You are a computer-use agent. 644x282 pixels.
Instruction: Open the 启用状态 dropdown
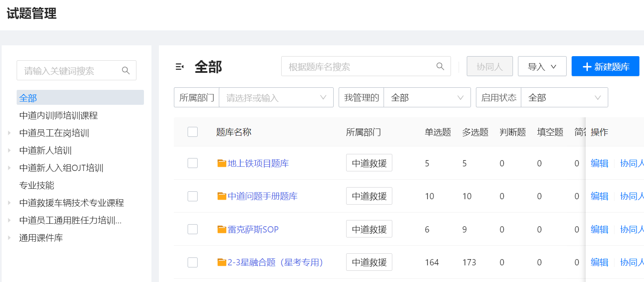[x=564, y=98]
